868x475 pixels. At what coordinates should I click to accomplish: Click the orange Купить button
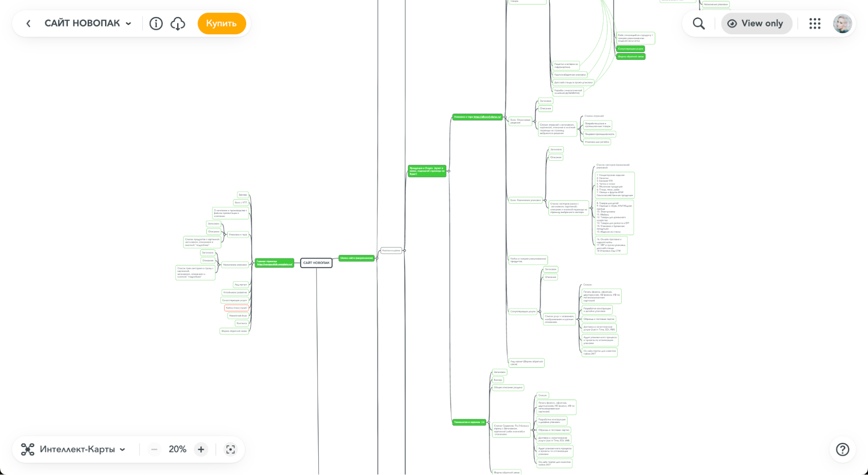coord(221,23)
